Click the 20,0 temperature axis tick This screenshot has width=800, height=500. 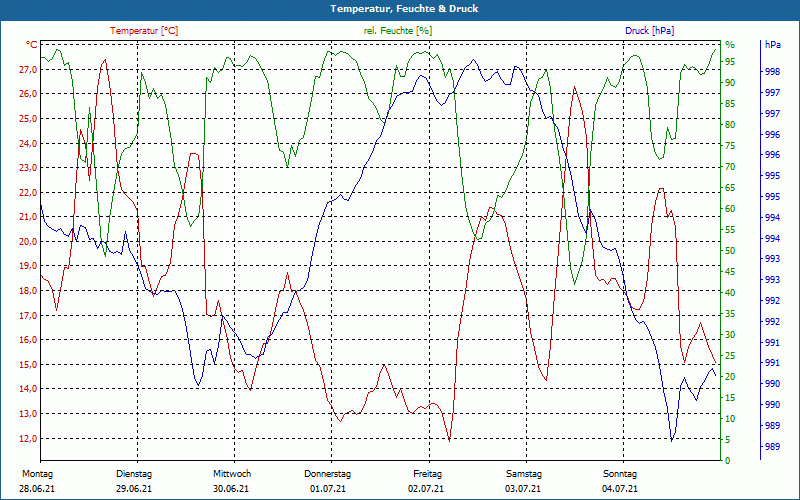click(x=28, y=241)
